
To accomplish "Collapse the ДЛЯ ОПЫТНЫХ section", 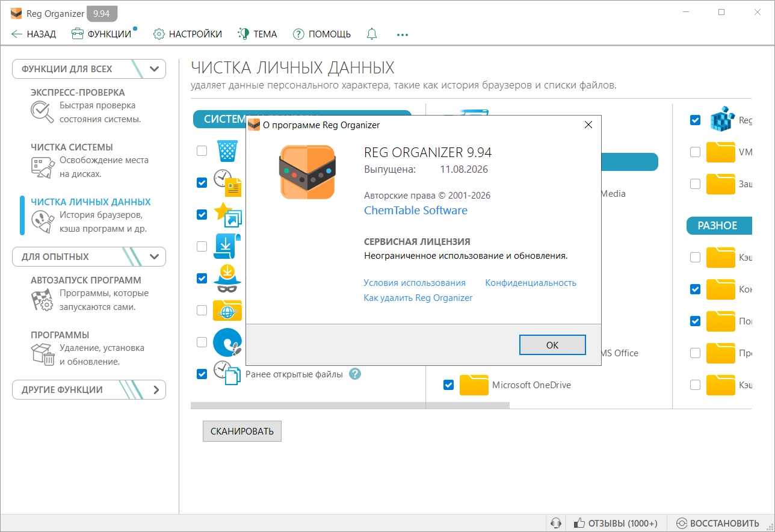I will pos(89,256).
